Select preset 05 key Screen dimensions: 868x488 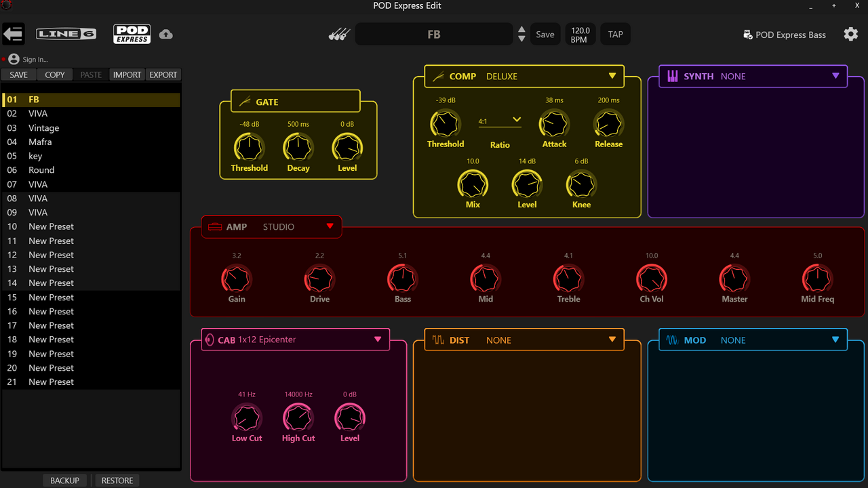91,156
